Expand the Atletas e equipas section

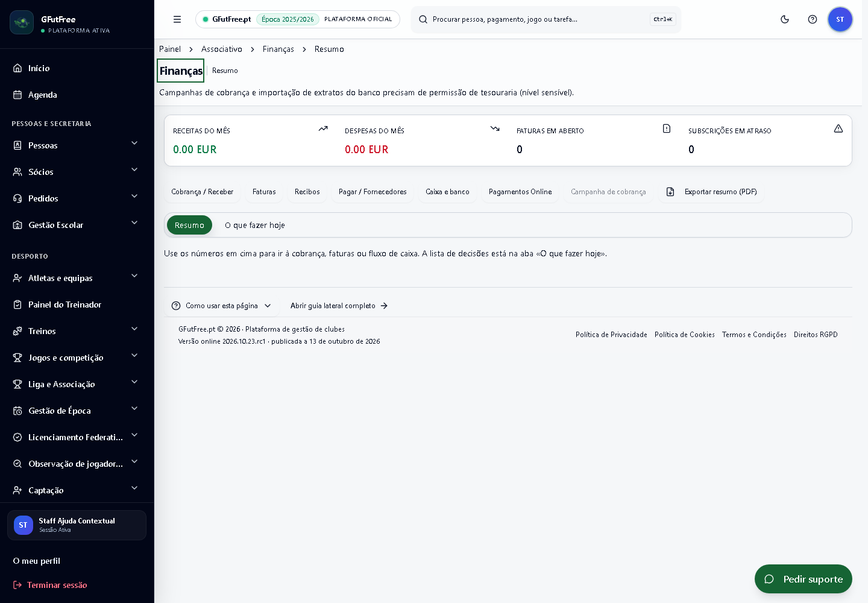(x=134, y=276)
